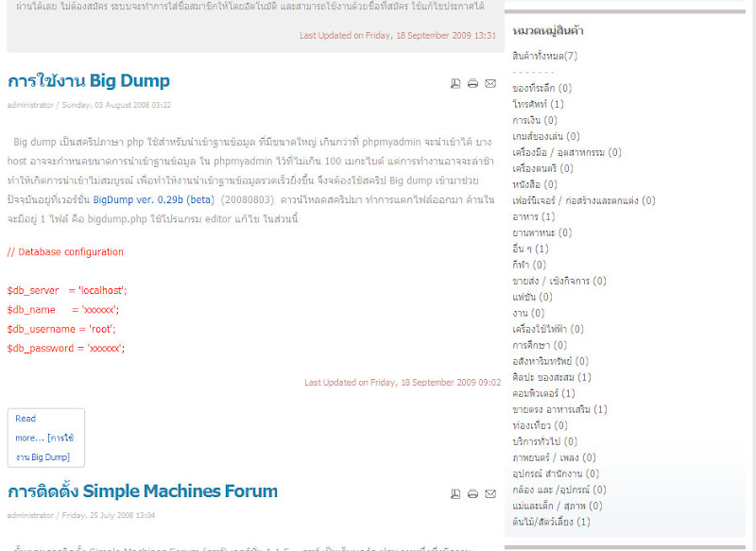Click the "$db_server = 'localhost';" code line
The image size is (756, 551).
coord(67,291)
